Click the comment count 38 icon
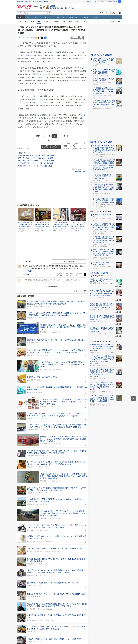Image resolution: width=138 pixels, height=644 pixels. (x=32, y=38)
